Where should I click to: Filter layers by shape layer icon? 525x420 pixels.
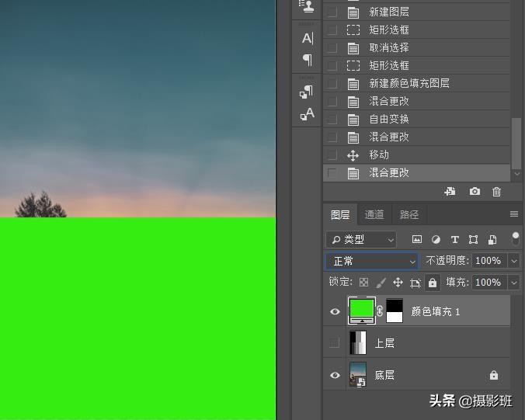pyautogui.click(x=473, y=239)
